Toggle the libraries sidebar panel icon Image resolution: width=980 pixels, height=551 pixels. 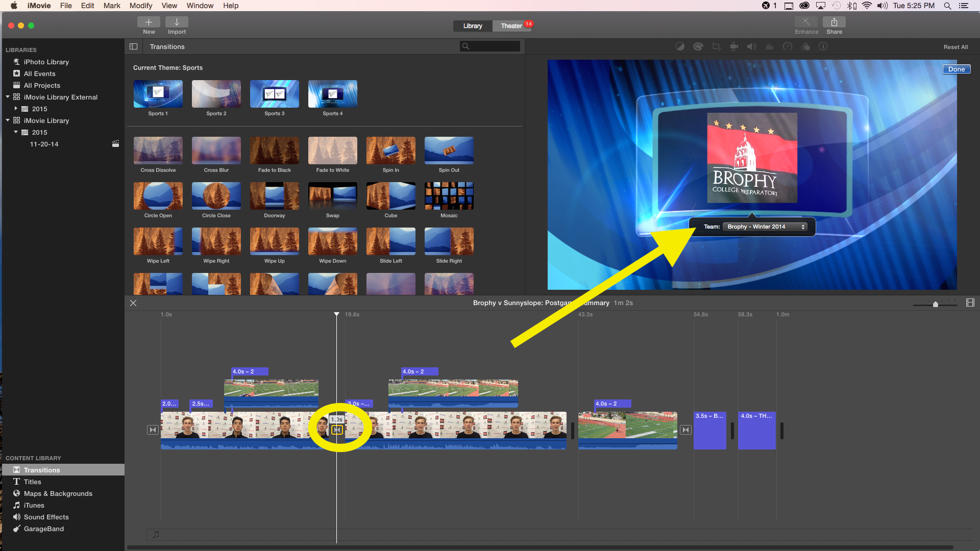point(133,46)
